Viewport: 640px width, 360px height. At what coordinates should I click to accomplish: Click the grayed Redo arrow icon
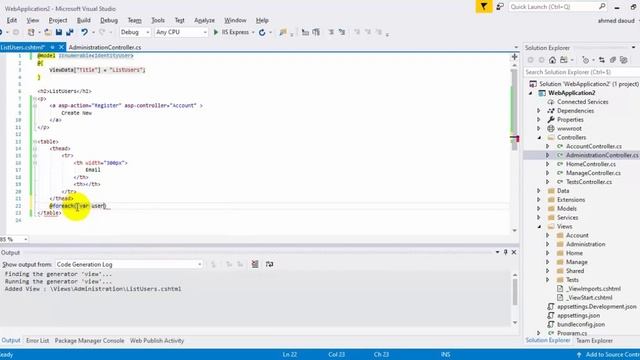102,32
